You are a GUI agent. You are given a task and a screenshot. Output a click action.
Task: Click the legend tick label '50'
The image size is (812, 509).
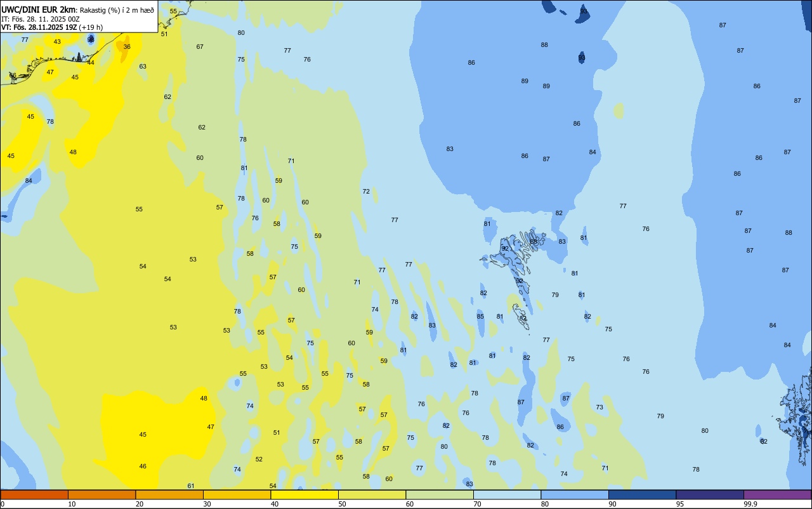[x=342, y=504]
